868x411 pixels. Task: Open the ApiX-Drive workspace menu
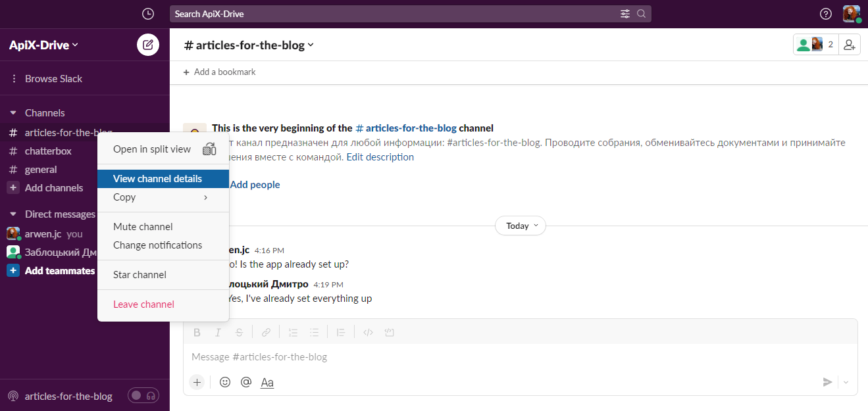click(x=43, y=45)
